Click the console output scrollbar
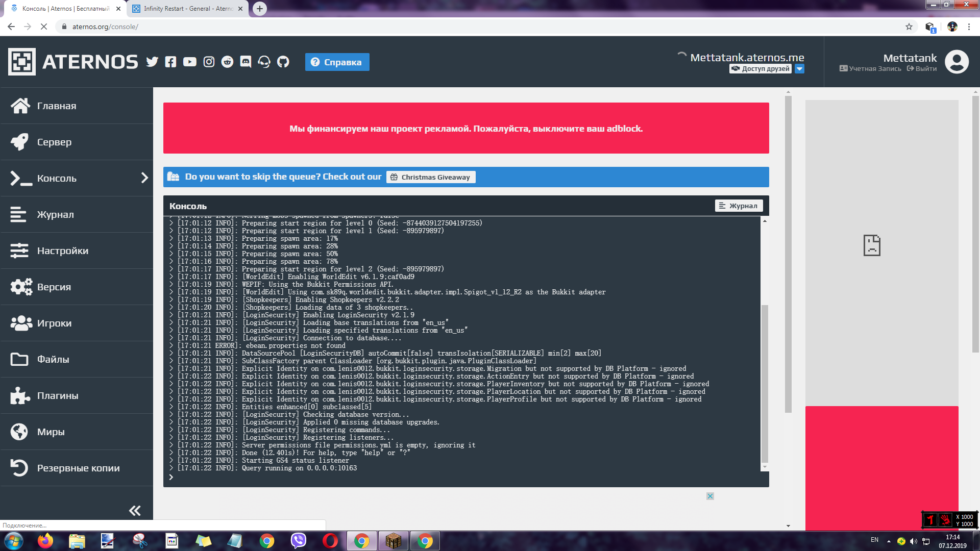Screen dimensions: 980x551 coord(765,384)
